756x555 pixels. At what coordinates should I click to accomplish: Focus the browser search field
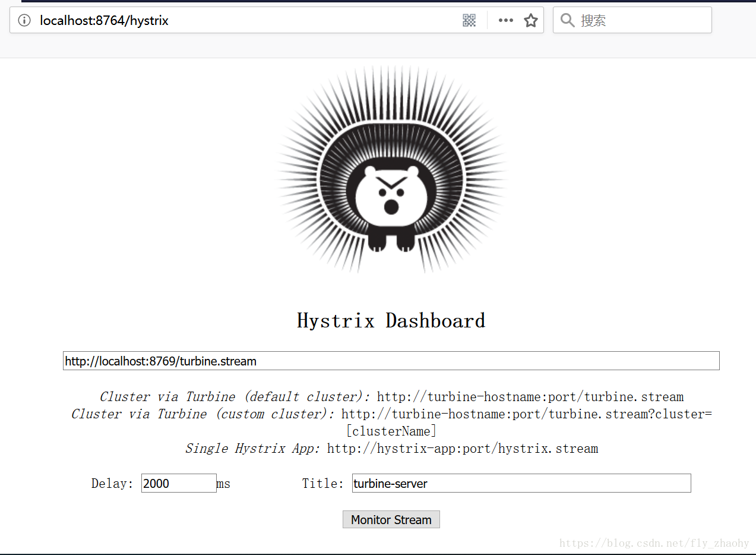tap(632, 20)
